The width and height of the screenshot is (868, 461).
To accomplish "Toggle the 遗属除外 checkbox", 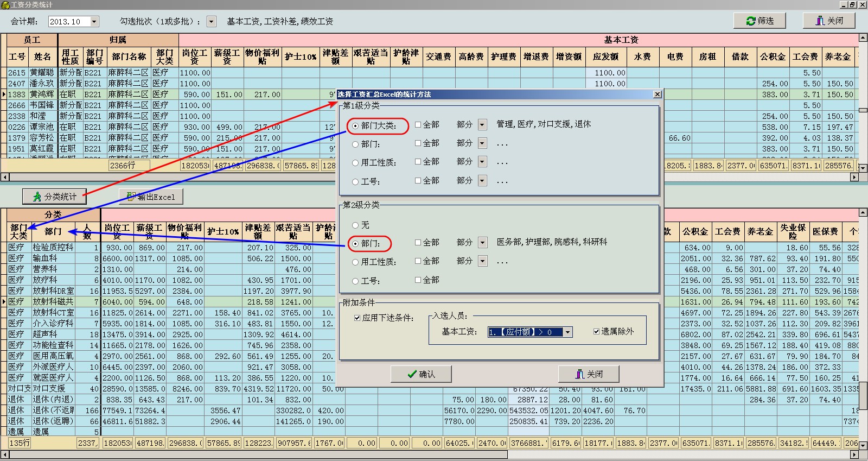I will [x=597, y=331].
